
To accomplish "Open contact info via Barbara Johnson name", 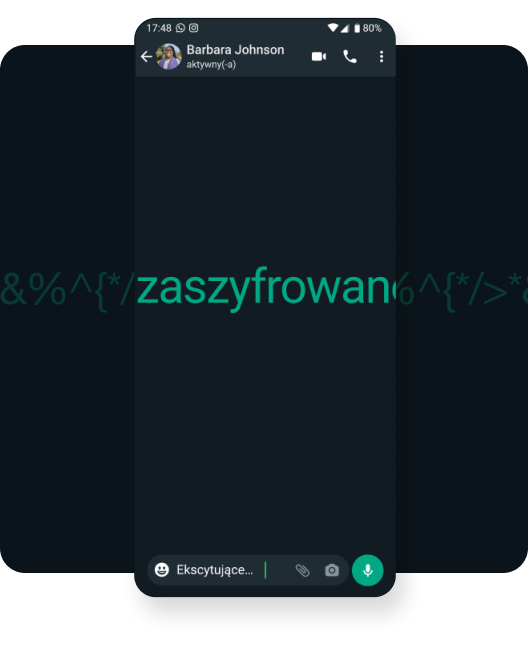I will coord(235,50).
